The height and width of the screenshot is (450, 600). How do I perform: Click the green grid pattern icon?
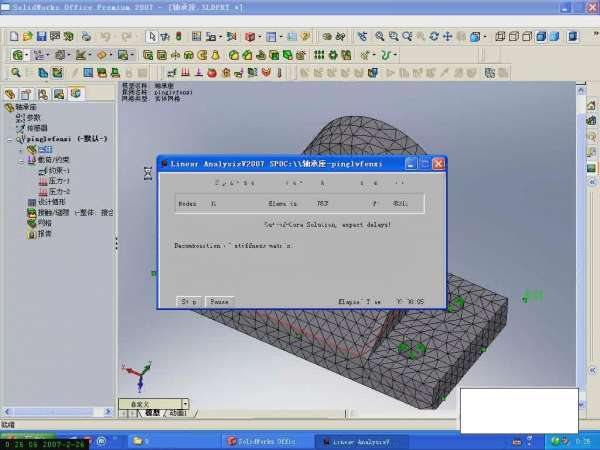(319, 55)
